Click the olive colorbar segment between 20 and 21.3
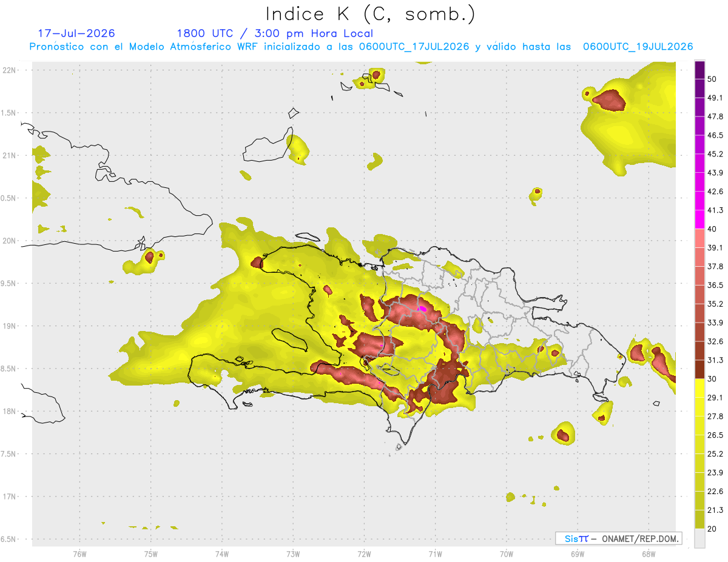 coord(699,520)
